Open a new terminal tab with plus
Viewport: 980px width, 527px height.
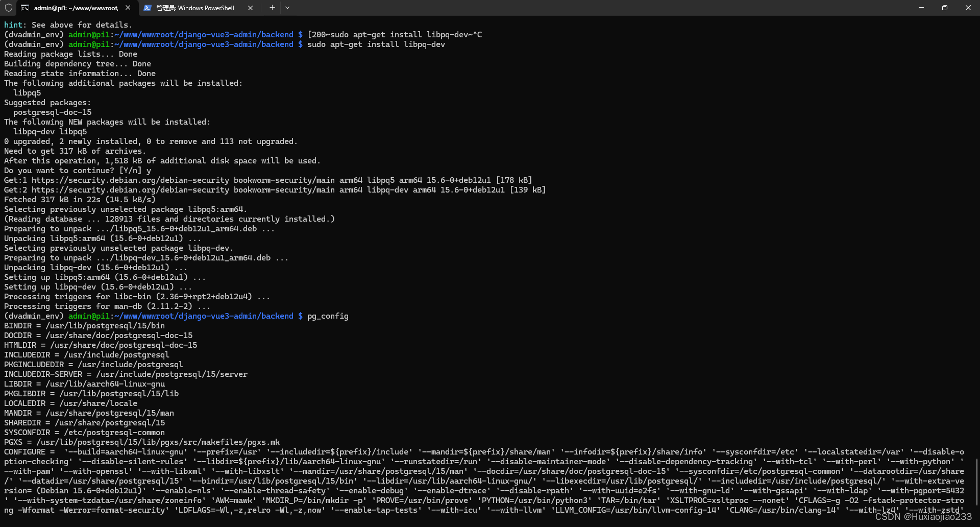pos(272,8)
